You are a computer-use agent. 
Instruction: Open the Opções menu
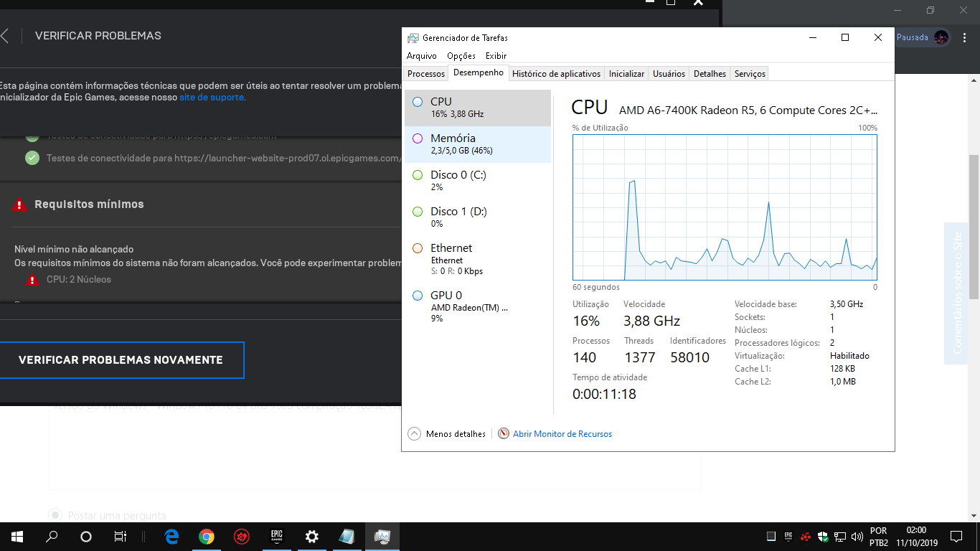click(461, 56)
